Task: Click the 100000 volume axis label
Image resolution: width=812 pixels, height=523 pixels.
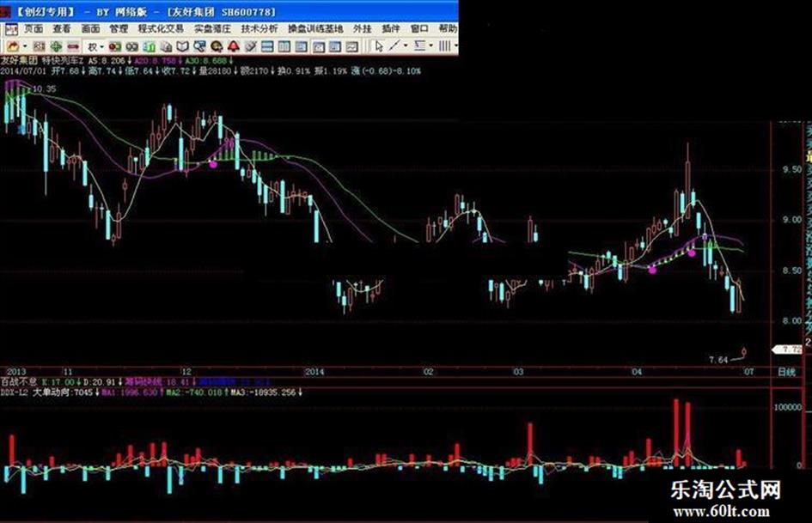Action: (x=788, y=408)
